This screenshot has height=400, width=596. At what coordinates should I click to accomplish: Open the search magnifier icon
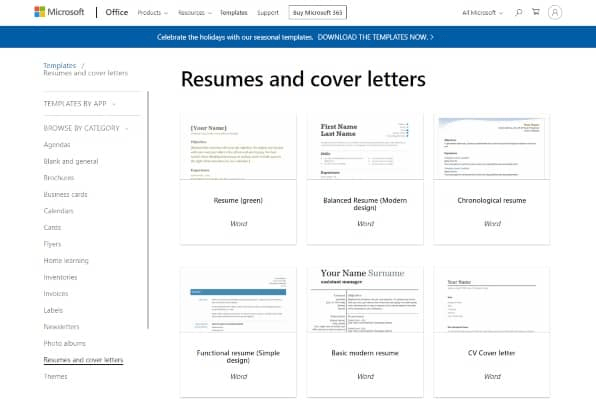click(518, 12)
